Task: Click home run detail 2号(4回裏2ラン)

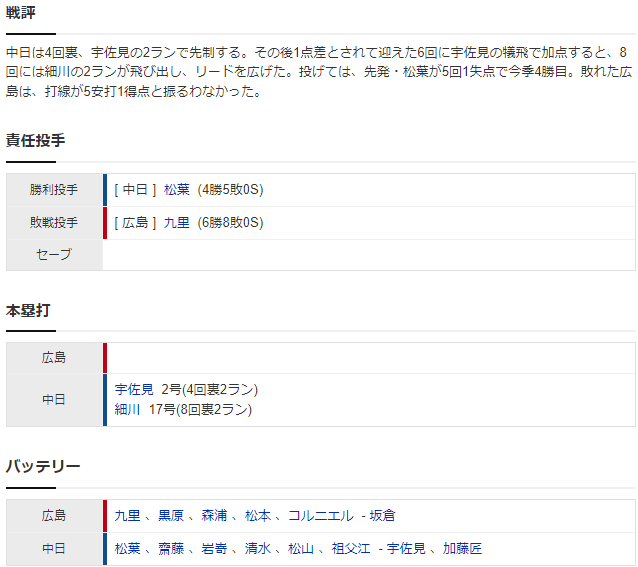Action: pyautogui.click(x=210, y=389)
